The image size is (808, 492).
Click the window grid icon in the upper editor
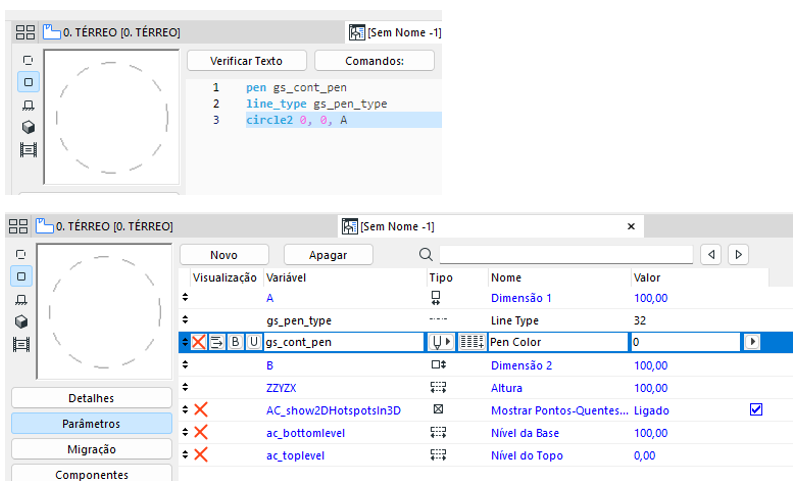[x=25, y=32]
